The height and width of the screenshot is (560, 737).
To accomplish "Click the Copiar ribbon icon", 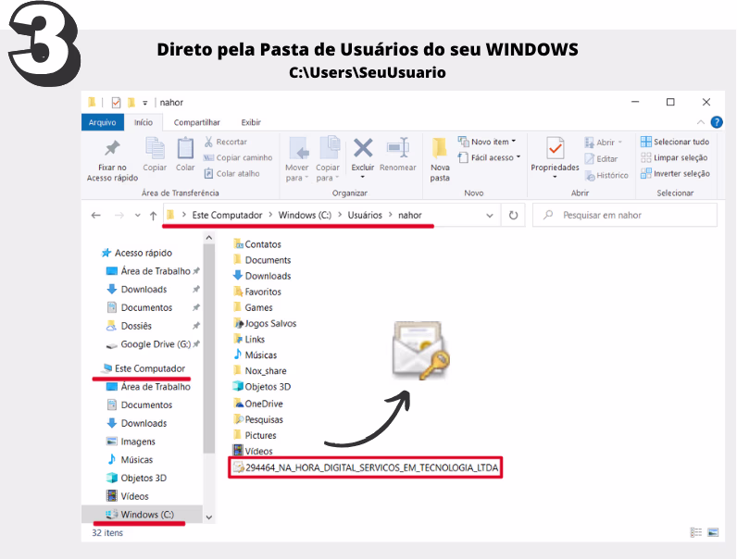I will 155,148.
